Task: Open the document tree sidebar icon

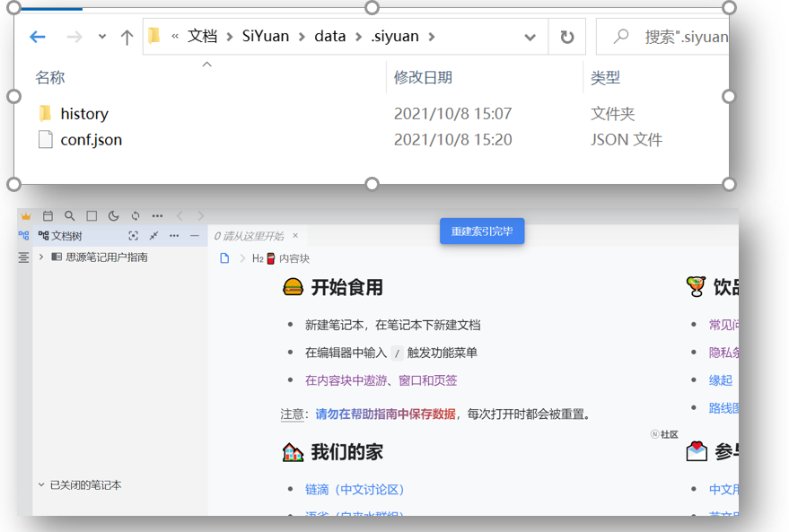Action: (x=23, y=235)
